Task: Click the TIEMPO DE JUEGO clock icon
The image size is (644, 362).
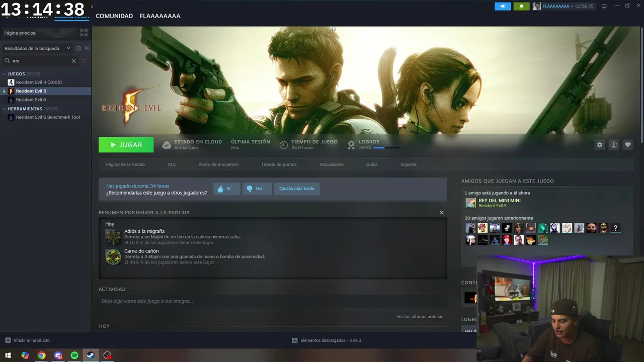Action: (283, 145)
